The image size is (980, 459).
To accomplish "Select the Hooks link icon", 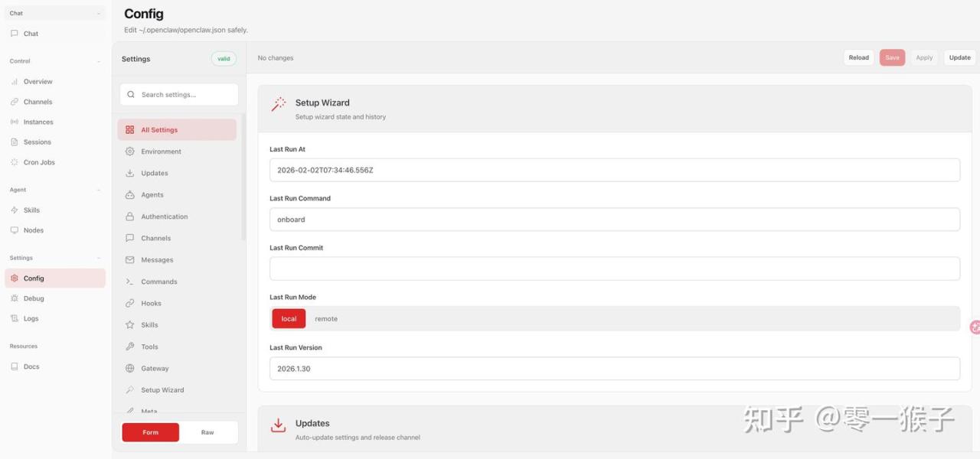I will pyautogui.click(x=130, y=304).
